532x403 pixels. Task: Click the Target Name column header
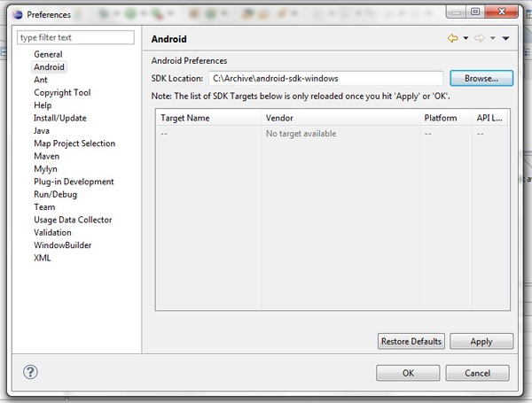coord(208,118)
